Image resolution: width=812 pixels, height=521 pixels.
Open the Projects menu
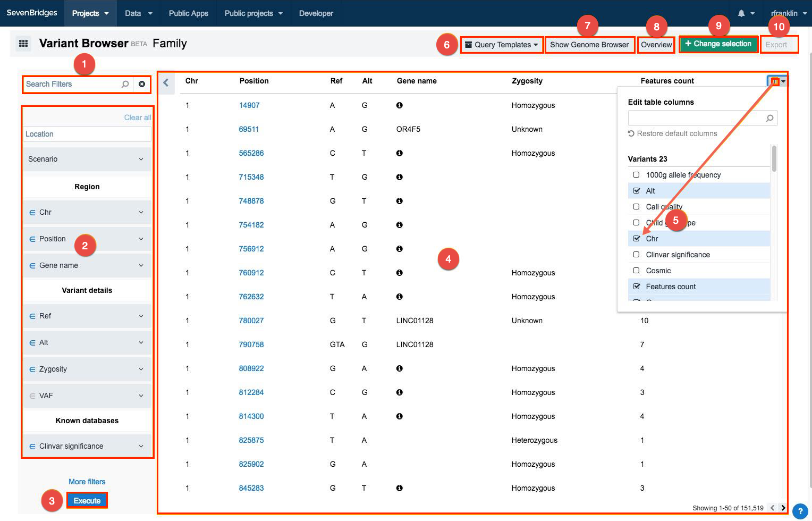[90, 13]
